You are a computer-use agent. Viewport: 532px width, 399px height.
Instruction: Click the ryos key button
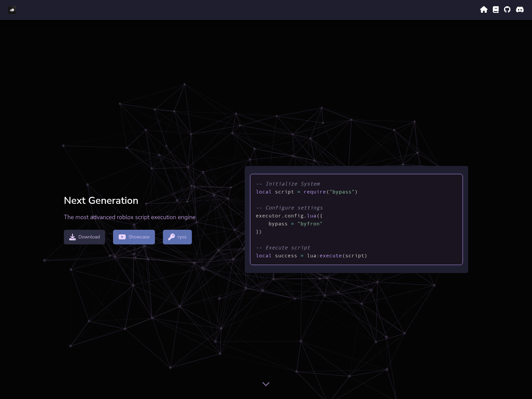point(177,237)
